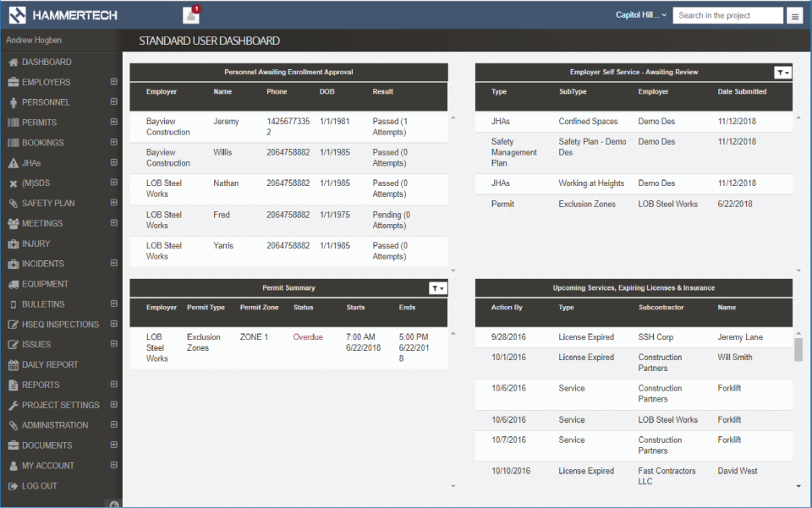Expand the My Account submenu plus
The width and height of the screenshot is (812, 508).
(114, 465)
